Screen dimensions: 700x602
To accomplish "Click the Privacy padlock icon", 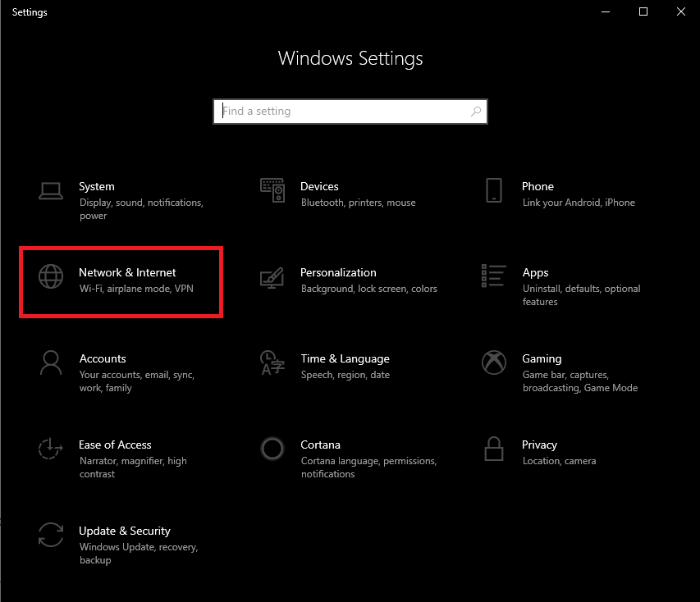I will tap(494, 449).
